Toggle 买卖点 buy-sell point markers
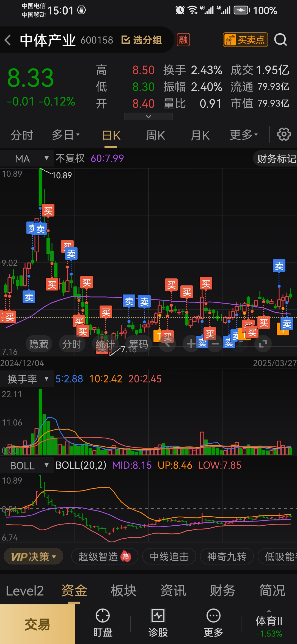Image resolution: width=297 pixels, height=644 pixels. point(245,40)
